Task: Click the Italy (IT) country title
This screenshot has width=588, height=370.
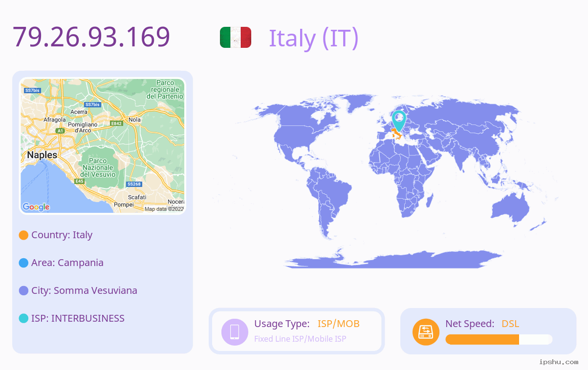Action: click(314, 38)
